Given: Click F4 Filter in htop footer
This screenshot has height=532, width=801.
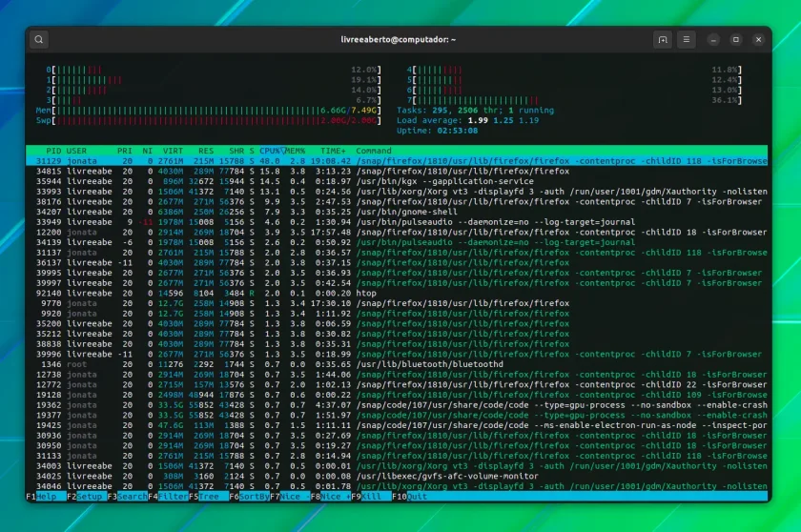Looking at the screenshot, I should (x=168, y=497).
